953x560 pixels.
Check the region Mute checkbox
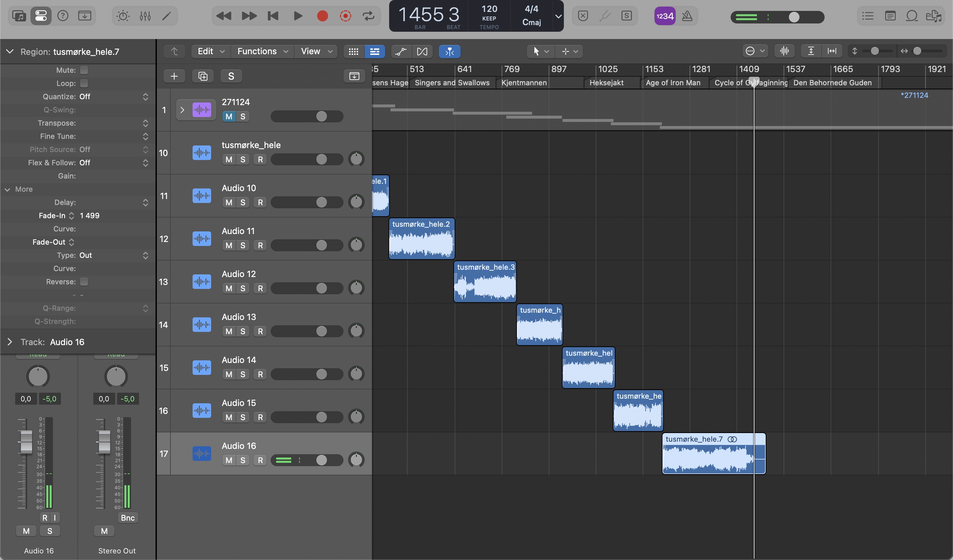[84, 70]
